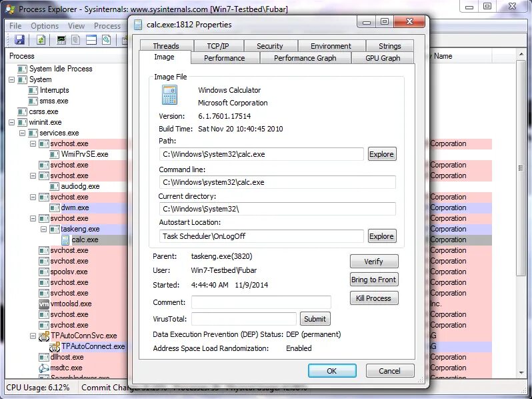Cancel the properties dialog
This screenshot has width=532, height=399.
point(390,371)
